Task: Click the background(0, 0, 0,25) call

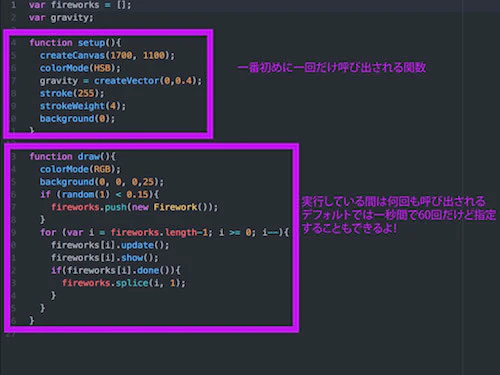Action: pos(102,182)
